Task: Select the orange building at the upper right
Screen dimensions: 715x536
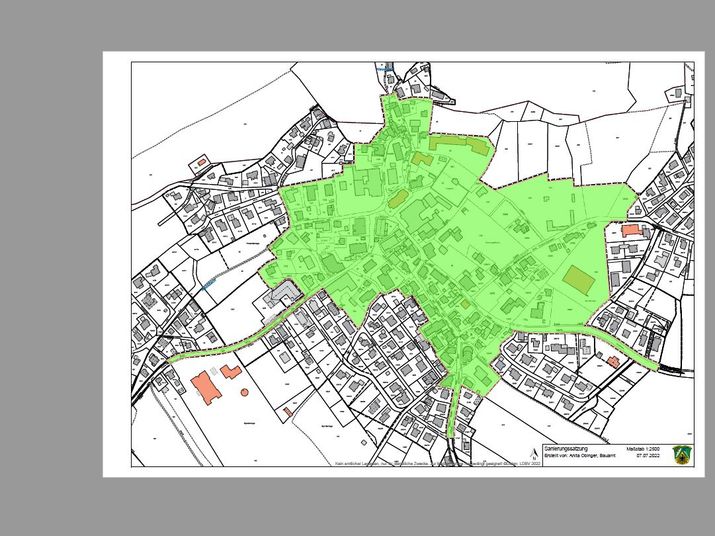Action: [630, 230]
